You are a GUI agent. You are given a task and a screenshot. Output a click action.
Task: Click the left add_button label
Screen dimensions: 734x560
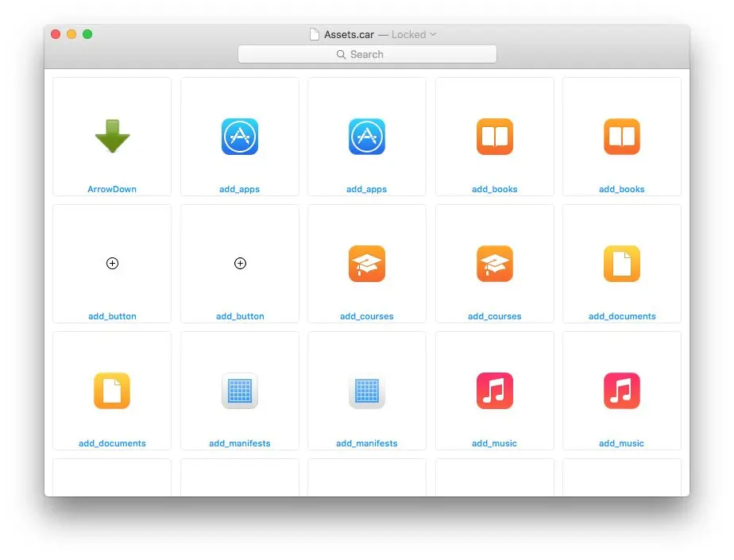pos(112,316)
